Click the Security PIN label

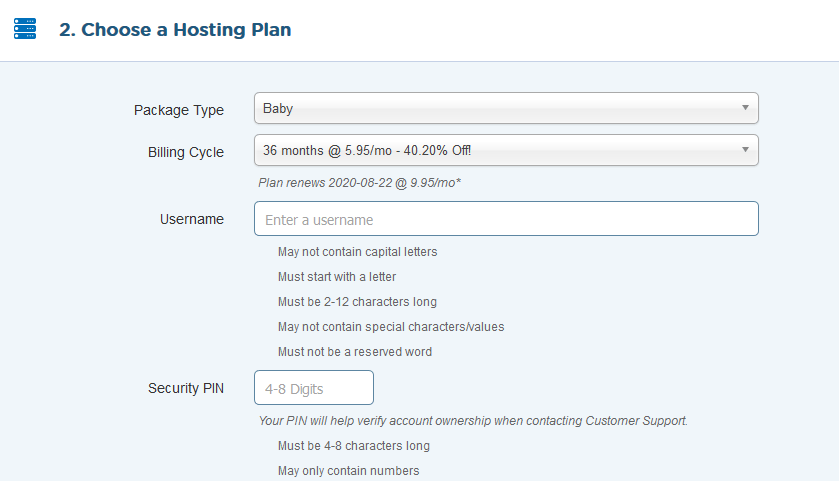pos(186,388)
